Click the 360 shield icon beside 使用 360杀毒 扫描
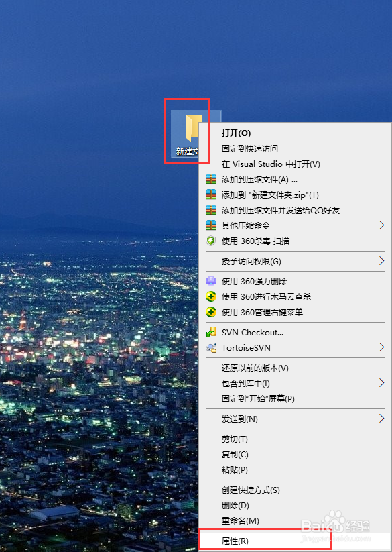This screenshot has width=392, height=552. [211, 241]
